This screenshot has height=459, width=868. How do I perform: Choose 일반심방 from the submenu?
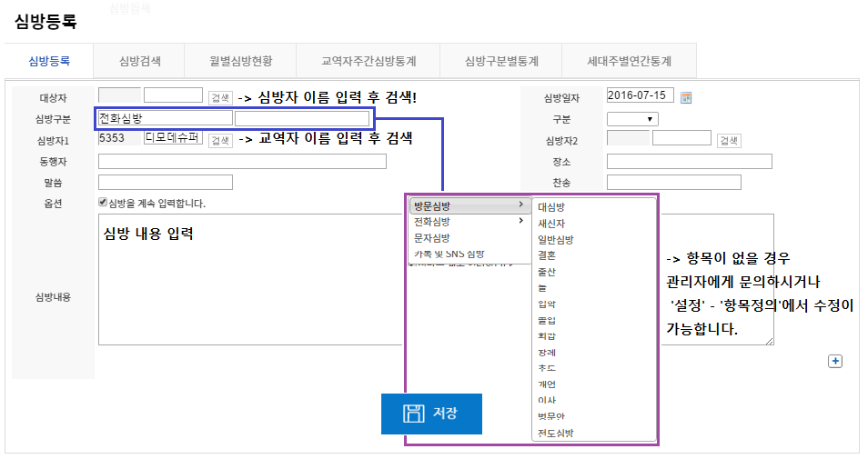(556, 239)
